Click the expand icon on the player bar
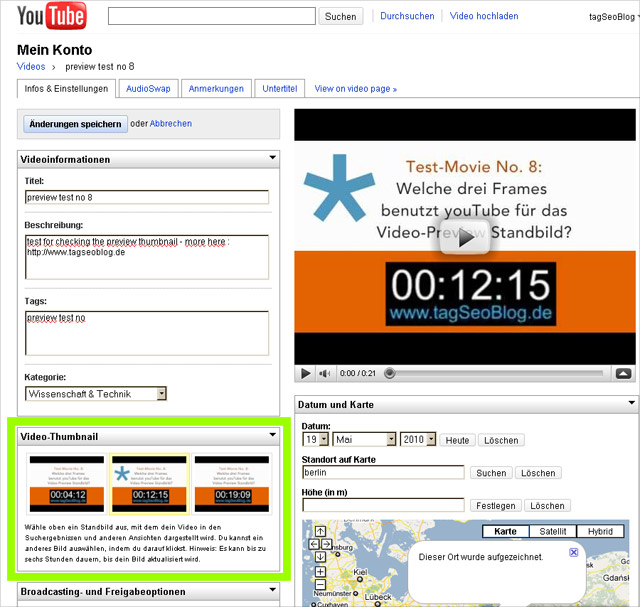This screenshot has width=640, height=607. 623,373
